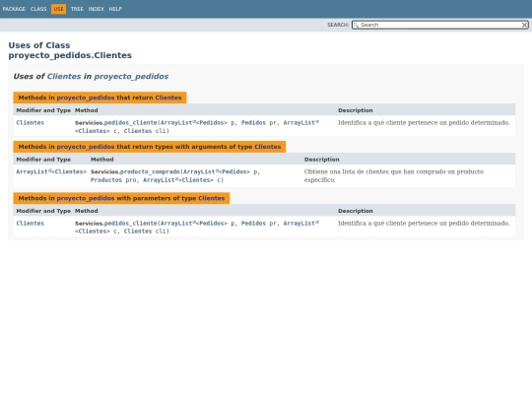Open pedidos_cliente method in third table
The image size is (532, 399).
point(130,224)
